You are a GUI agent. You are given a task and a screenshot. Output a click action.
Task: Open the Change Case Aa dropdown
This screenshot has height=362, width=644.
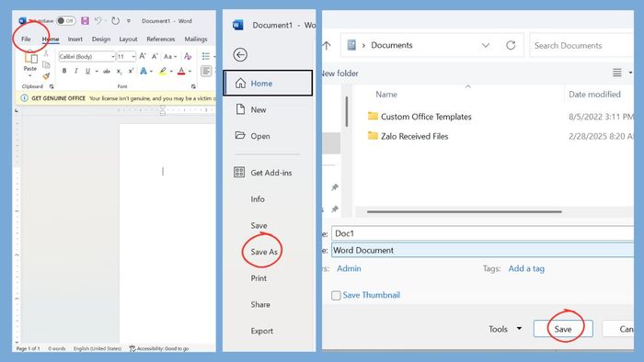pos(170,57)
